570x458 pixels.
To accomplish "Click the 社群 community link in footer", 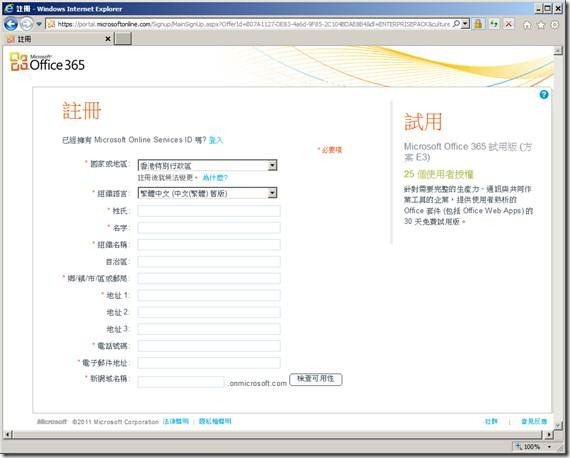I will pos(491,421).
